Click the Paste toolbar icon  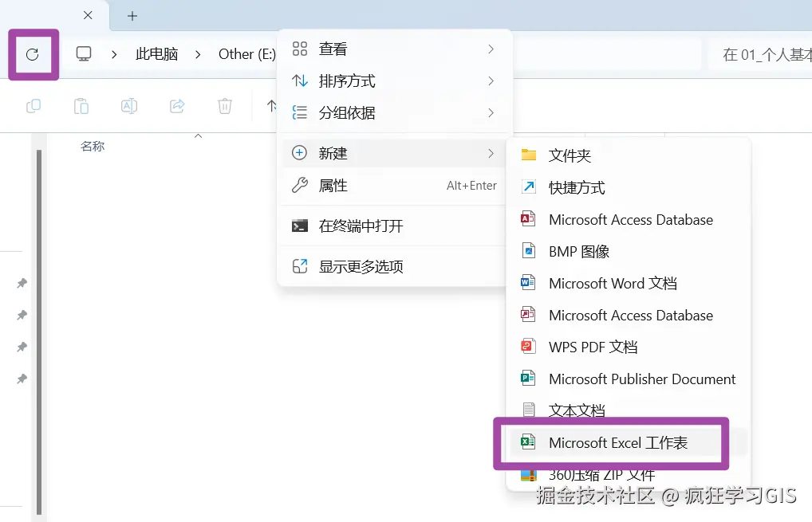click(x=81, y=106)
